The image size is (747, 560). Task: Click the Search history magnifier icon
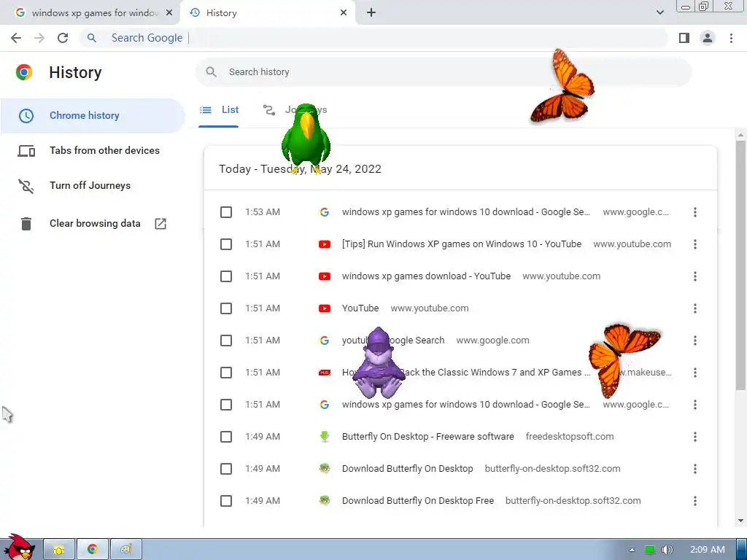(x=211, y=72)
